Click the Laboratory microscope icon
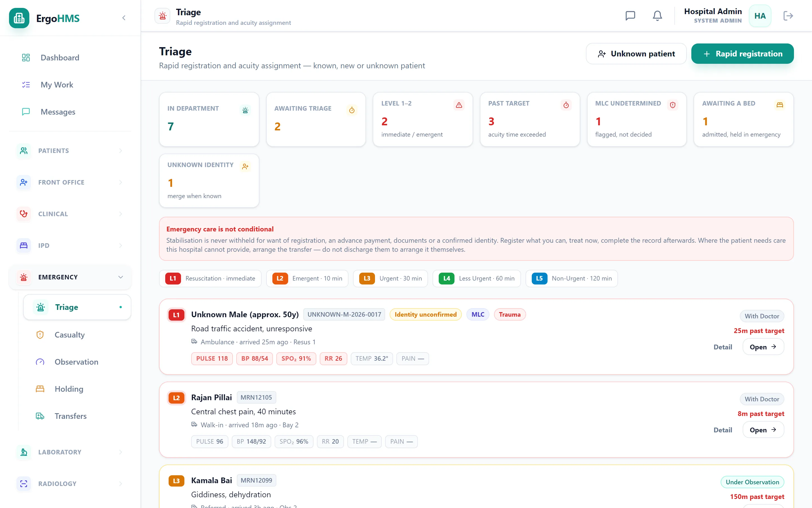812x508 pixels. 24,452
